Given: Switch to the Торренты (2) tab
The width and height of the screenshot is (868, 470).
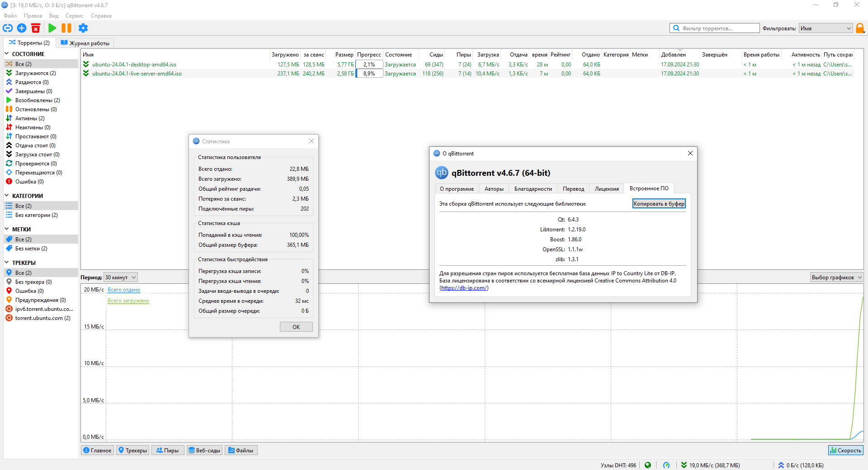Looking at the screenshot, I should (29, 43).
